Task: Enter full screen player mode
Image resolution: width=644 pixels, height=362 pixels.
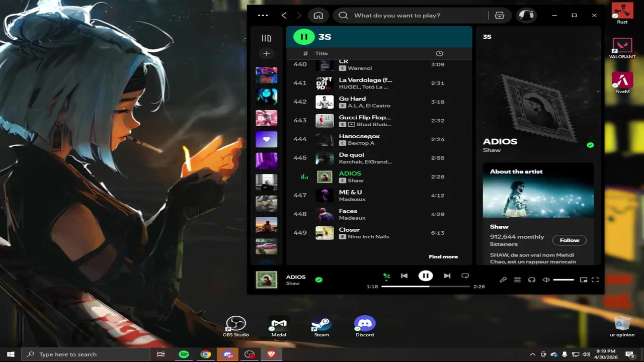Action: [595, 280]
